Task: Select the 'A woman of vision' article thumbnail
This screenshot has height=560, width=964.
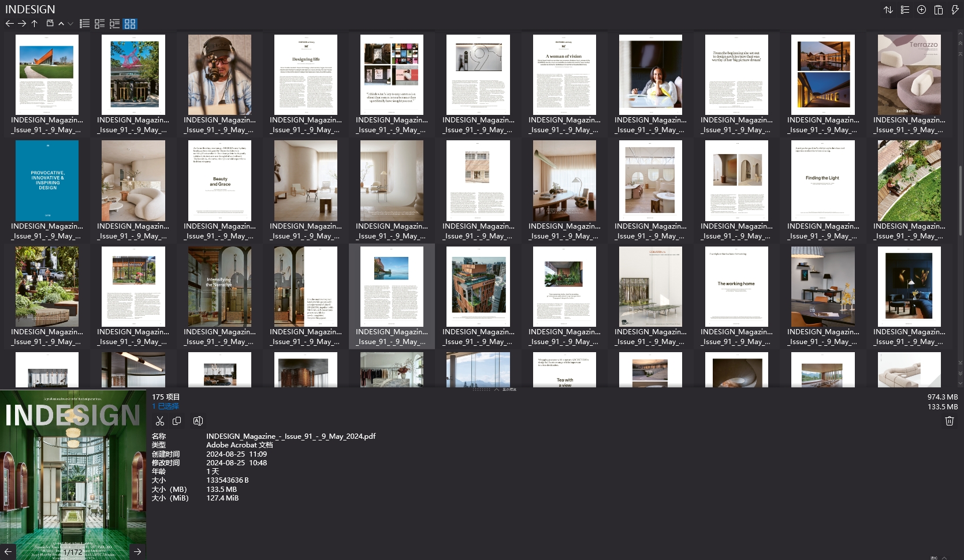Action: [x=564, y=74]
